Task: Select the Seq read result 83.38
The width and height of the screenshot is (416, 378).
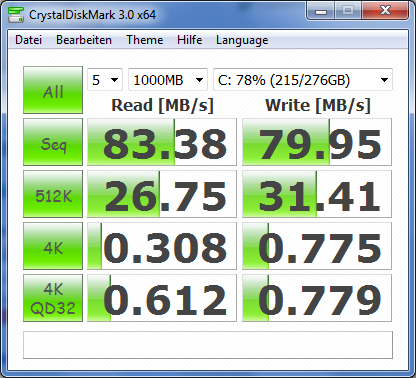Action: (162, 142)
